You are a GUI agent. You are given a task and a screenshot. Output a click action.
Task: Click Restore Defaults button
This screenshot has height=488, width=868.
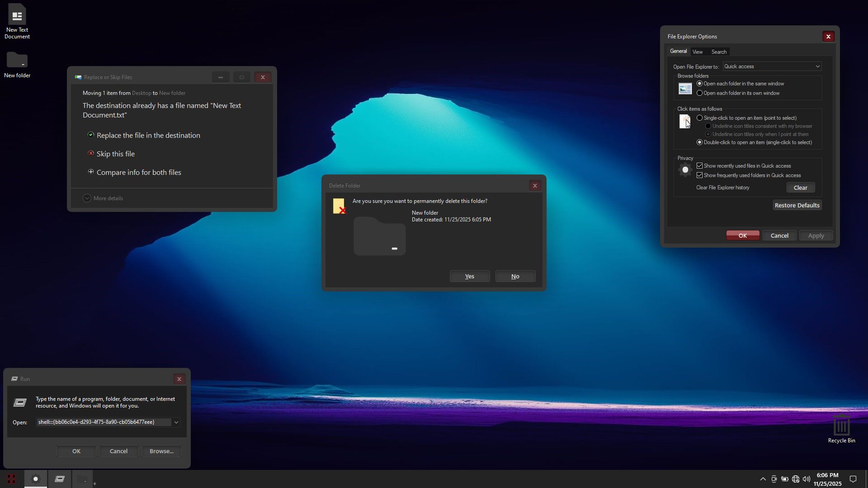click(x=797, y=206)
